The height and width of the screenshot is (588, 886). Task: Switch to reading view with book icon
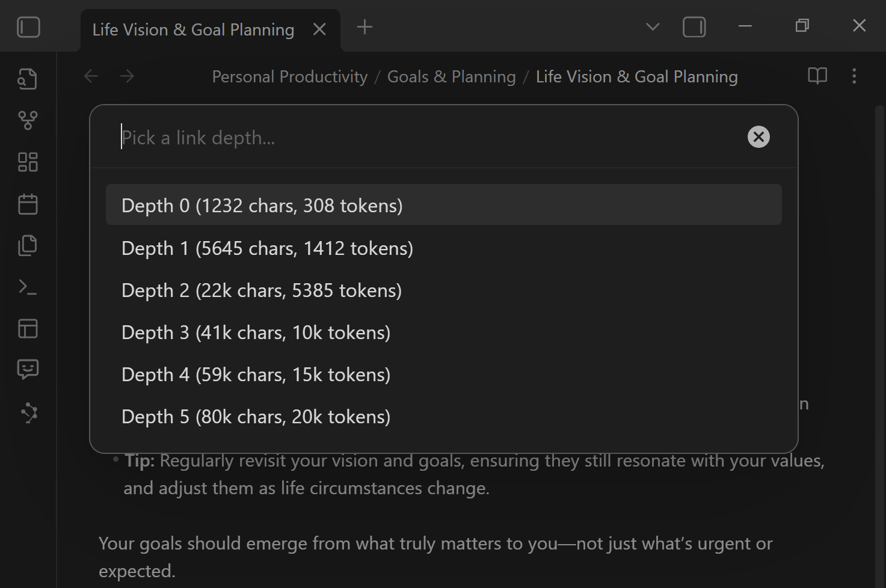tap(817, 76)
